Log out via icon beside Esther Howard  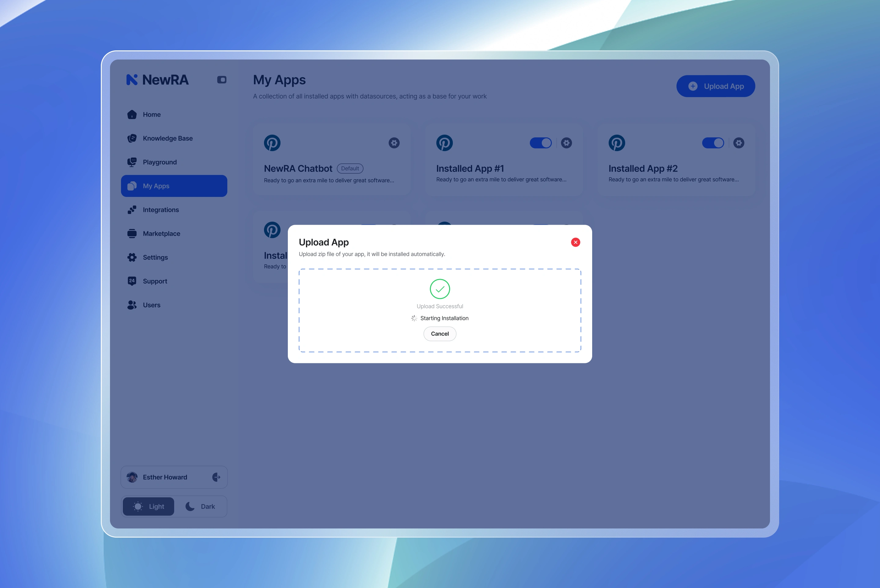coord(216,477)
